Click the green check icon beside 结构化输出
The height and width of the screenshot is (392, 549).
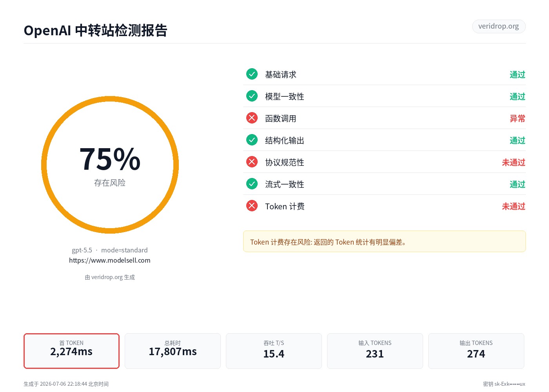252,140
